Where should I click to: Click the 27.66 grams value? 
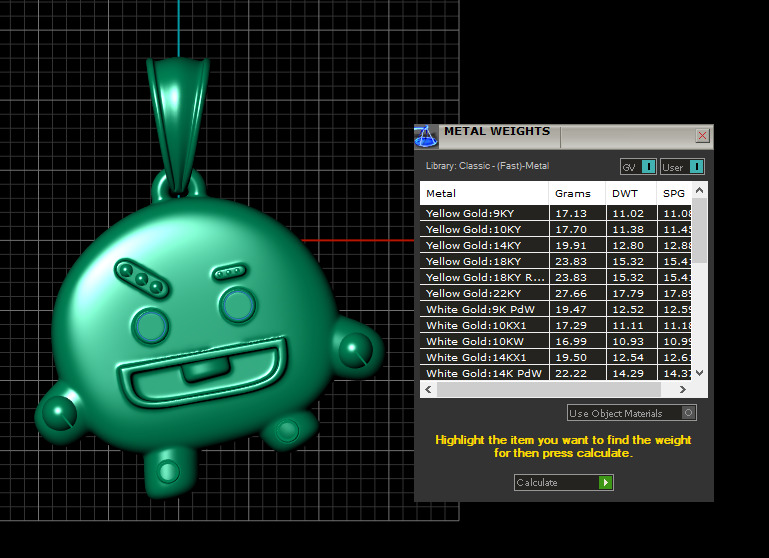pyautogui.click(x=571, y=293)
